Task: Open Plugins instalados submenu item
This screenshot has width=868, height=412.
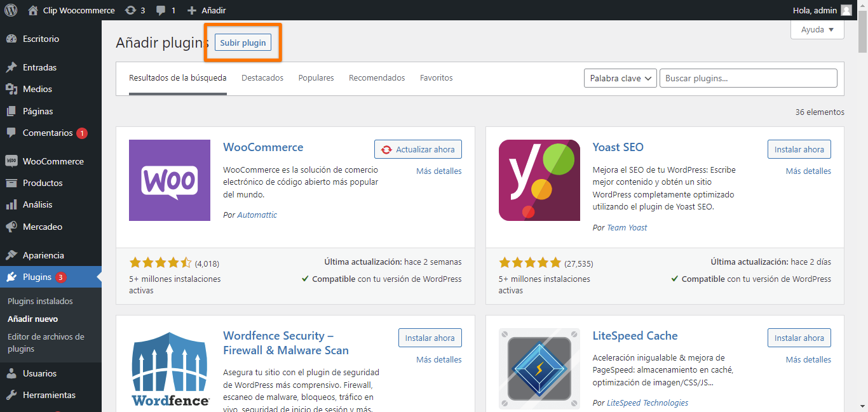Action: [x=40, y=302]
